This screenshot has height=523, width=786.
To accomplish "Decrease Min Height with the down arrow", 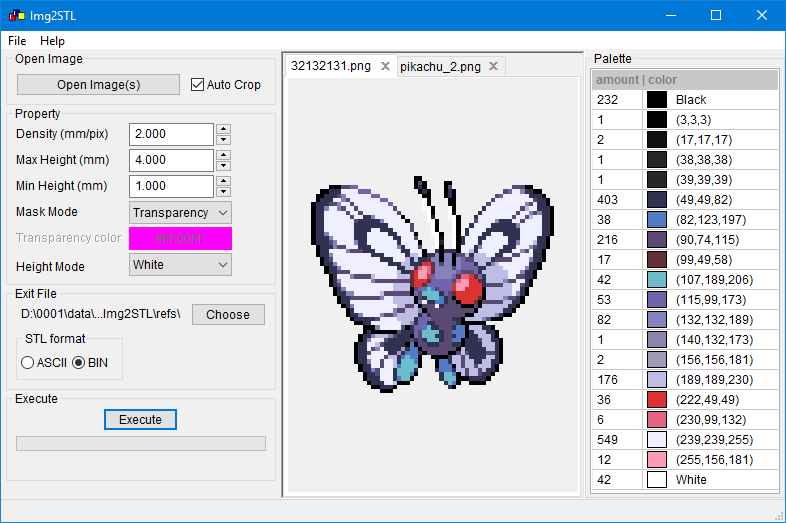I will 224,193.
